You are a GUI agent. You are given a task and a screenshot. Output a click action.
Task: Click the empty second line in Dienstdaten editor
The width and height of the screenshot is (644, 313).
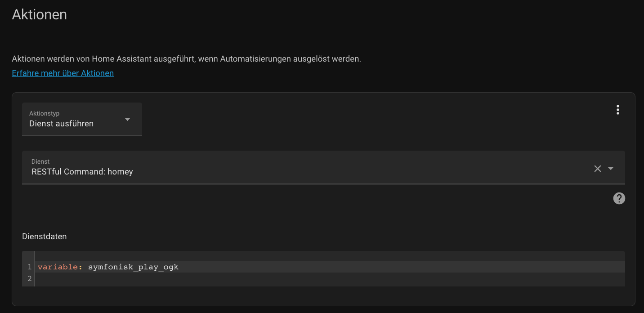point(270,279)
